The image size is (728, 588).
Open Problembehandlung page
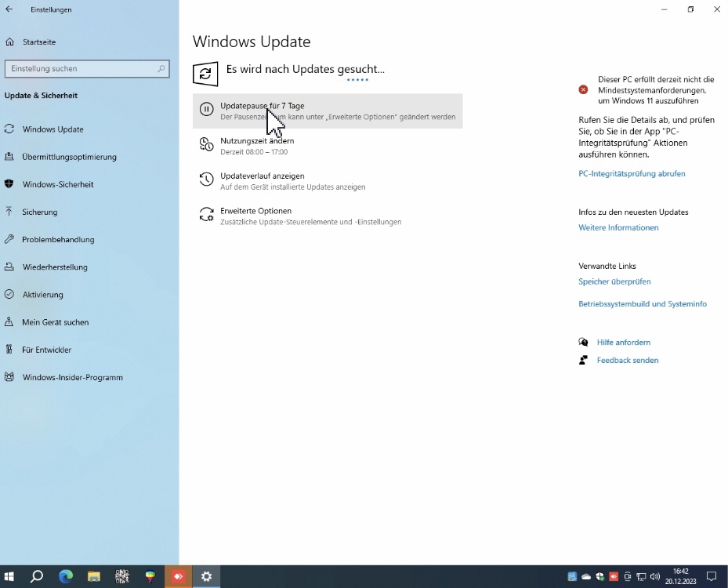(x=58, y=240)
